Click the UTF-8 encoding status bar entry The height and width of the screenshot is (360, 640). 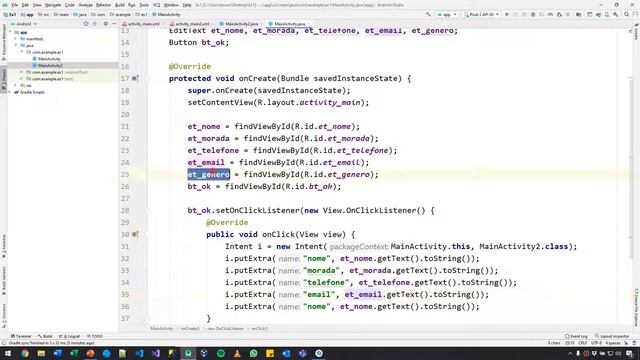[x=596, y=343]
